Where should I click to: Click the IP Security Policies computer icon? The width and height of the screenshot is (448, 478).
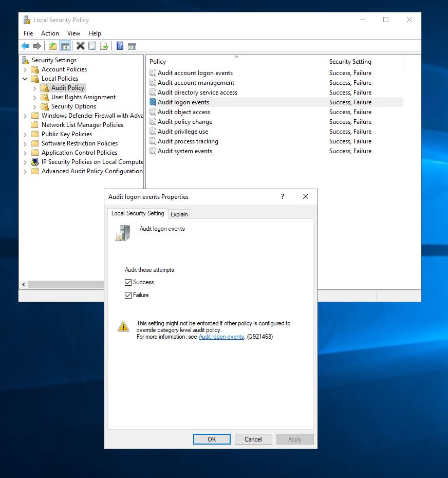[x=35, y=162]
